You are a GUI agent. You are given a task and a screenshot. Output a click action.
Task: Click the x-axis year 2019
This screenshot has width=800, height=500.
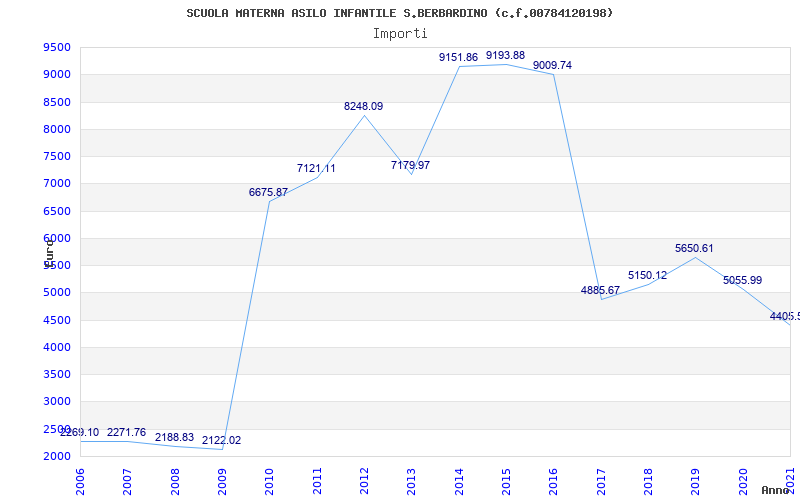coord(695,482)
